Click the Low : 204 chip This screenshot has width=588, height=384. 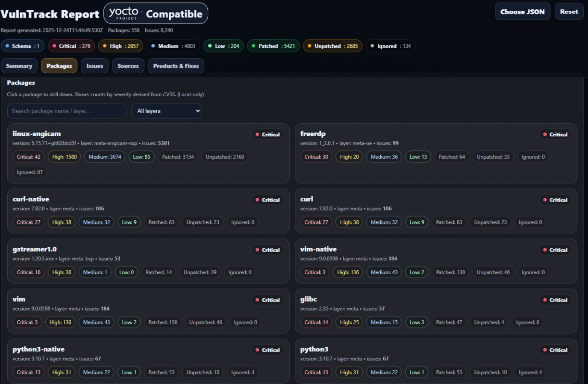(x=223, y=46)
